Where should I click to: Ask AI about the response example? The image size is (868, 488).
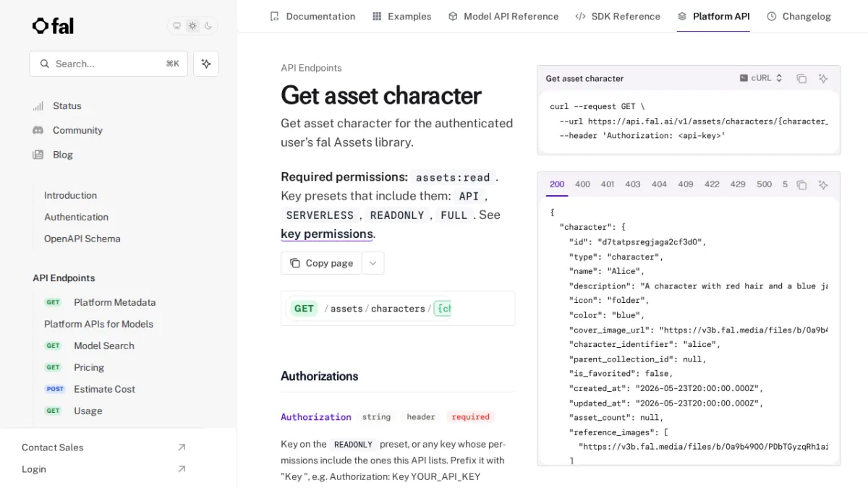pos(823,185)
